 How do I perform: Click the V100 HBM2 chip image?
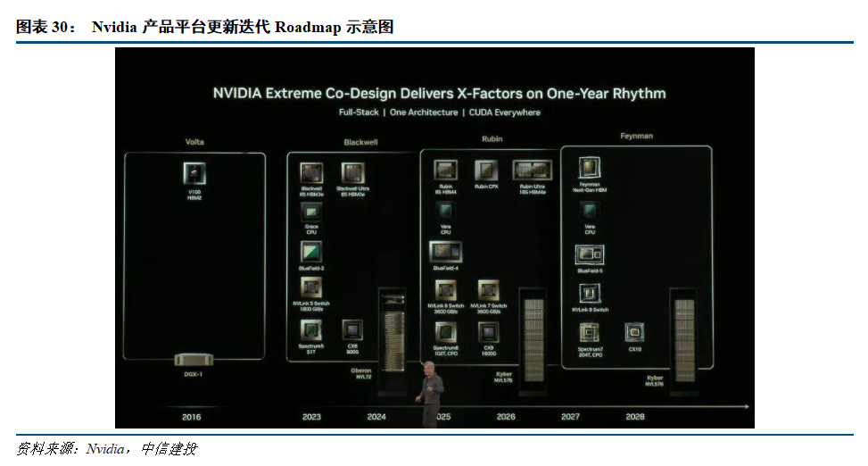click(194, 173)
